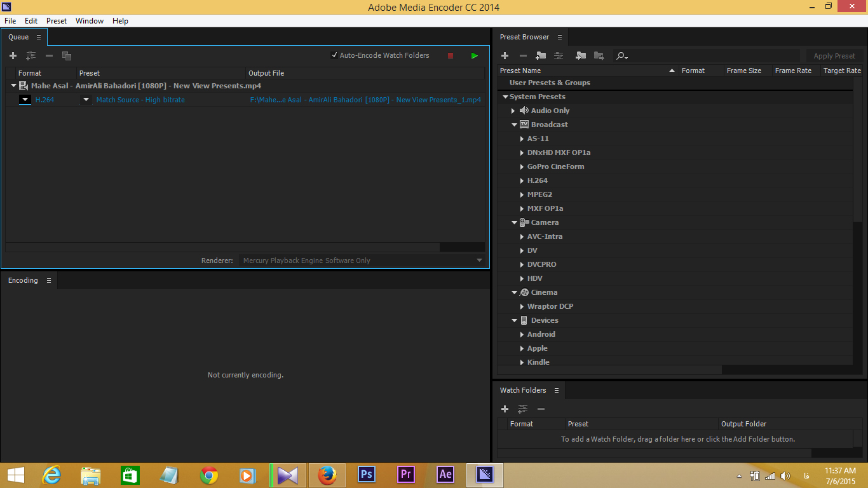868x488 pixels.
Task: Open Photoshop from taskbar
Action: point(367,475)
